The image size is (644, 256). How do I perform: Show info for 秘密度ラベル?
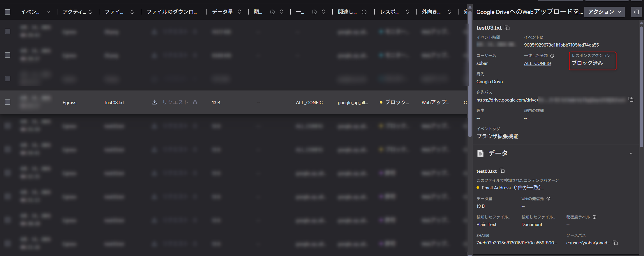594,217
